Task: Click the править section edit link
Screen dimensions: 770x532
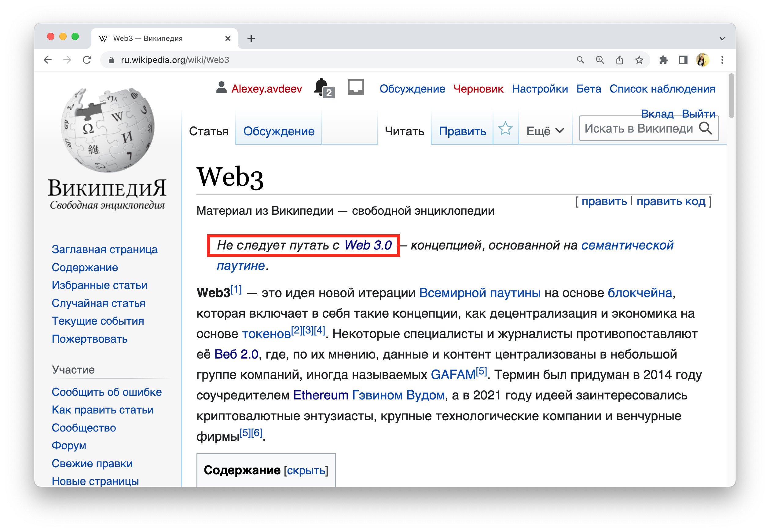Action: (604, 201)
